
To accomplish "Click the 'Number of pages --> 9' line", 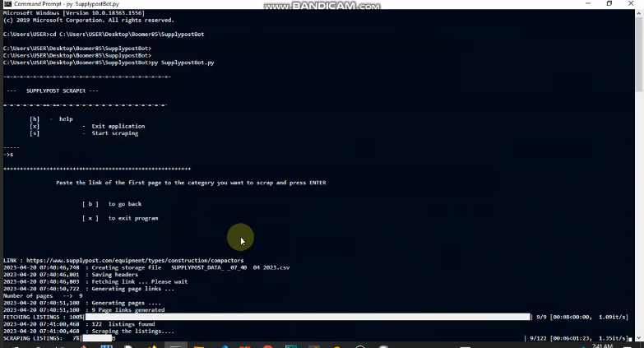I will pos(43,296).
